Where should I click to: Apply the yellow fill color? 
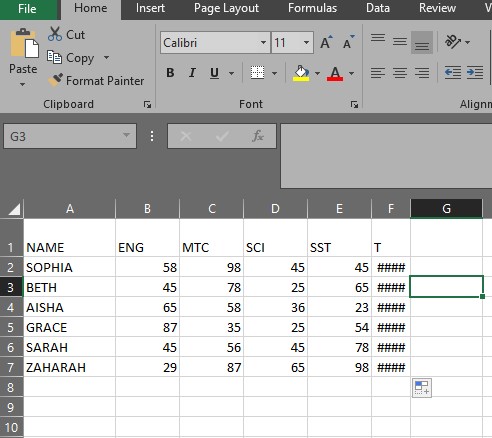pos(301,73)
